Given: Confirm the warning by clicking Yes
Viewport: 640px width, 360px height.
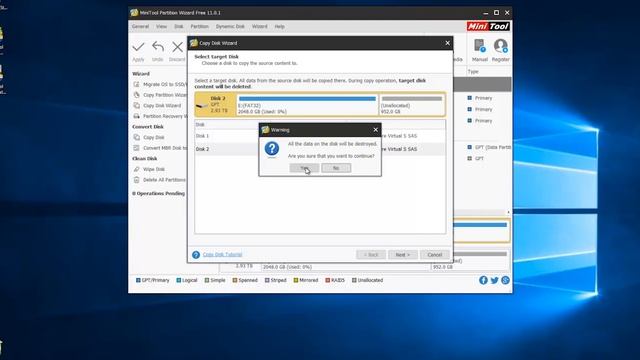Looking at the screenshot, I should tap(304, 168).
